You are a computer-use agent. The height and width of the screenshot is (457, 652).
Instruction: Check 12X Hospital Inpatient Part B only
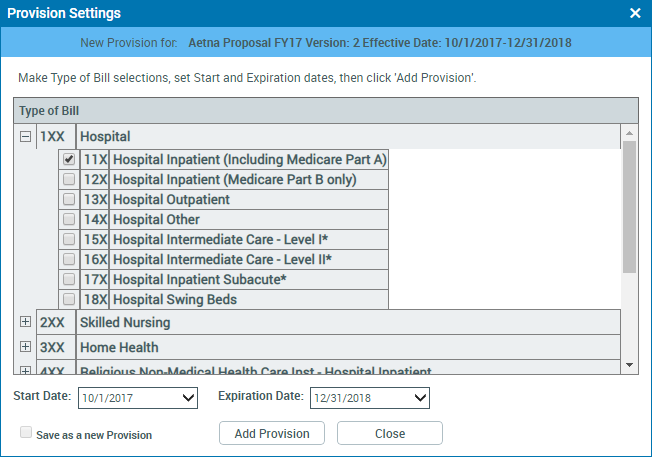pyautogui.click(x=69, y=179)
